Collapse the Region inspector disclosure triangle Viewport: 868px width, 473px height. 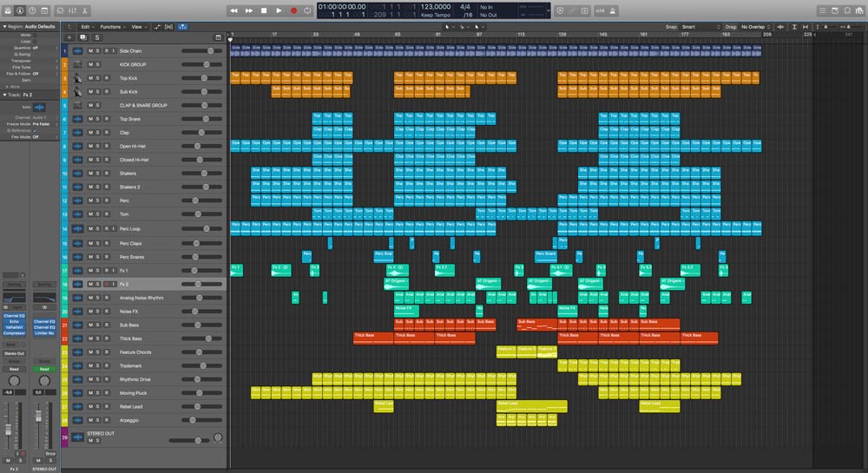[x=3, y=27]
